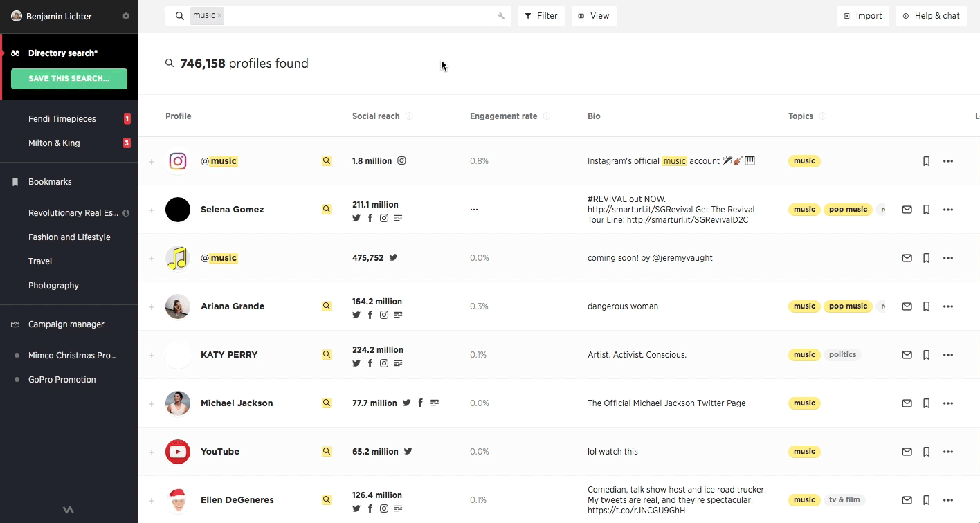This screenshot has width=980, height=523.
Task: Bookmark the Instagram @music profile
Action: click(x=926, y=161)
